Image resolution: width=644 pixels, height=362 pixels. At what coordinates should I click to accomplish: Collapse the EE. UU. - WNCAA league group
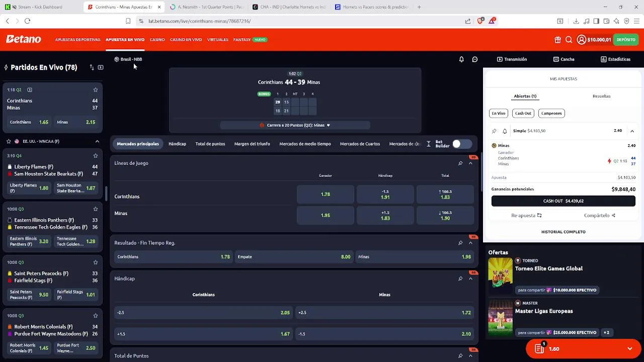click(97, 141)
